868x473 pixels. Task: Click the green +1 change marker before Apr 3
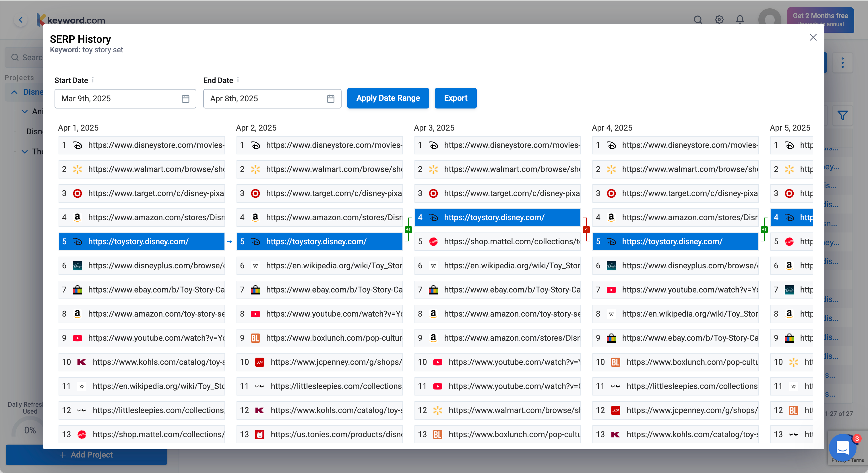pos(408,229)
